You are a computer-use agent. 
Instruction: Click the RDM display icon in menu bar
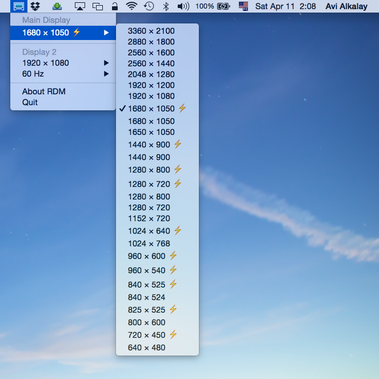click(19, 6)
